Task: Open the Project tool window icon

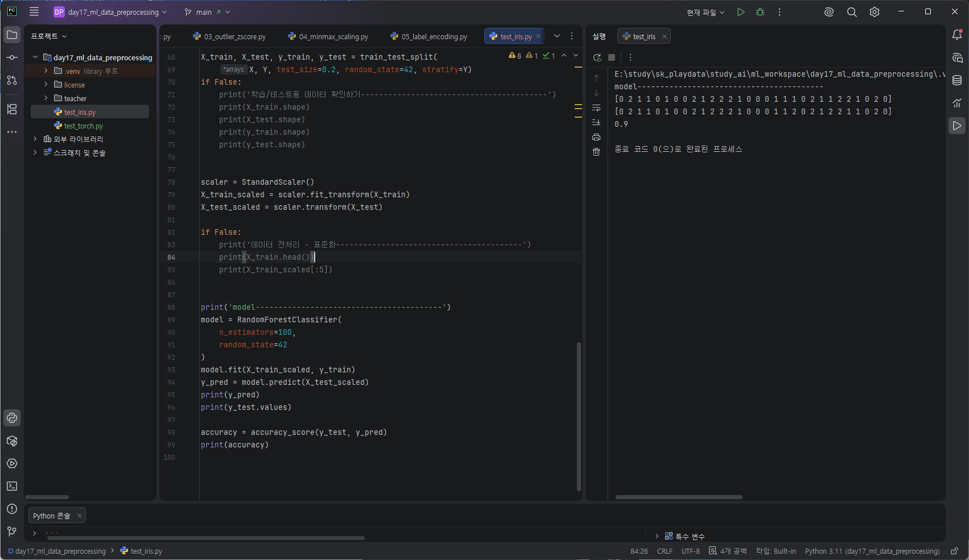Action: (x=12, y=35)
